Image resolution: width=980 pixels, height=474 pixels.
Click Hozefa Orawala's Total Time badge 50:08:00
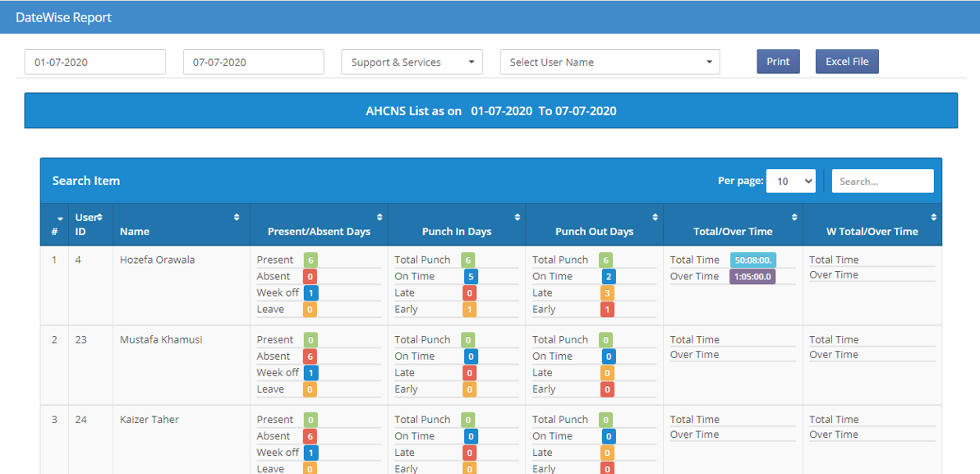click(x=752, y=260)
